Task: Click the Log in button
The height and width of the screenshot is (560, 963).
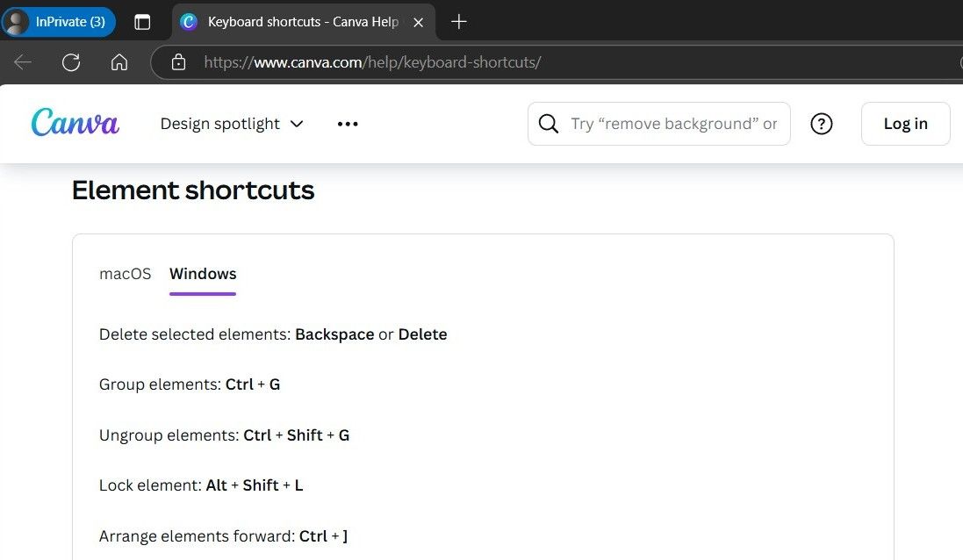Action: coord(905,124)
